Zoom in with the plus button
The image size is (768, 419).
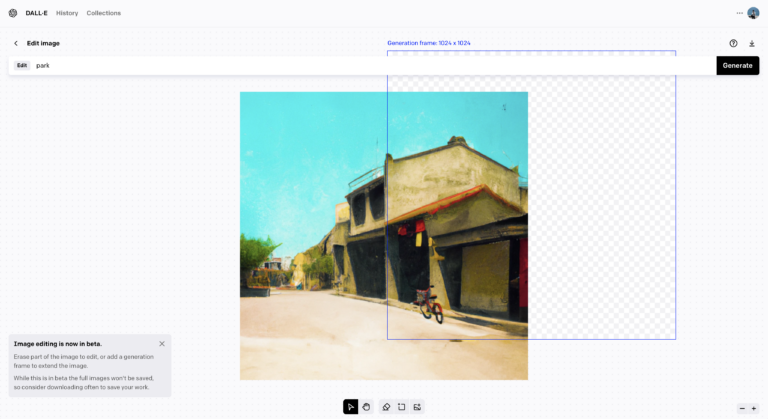click(754, 408)
